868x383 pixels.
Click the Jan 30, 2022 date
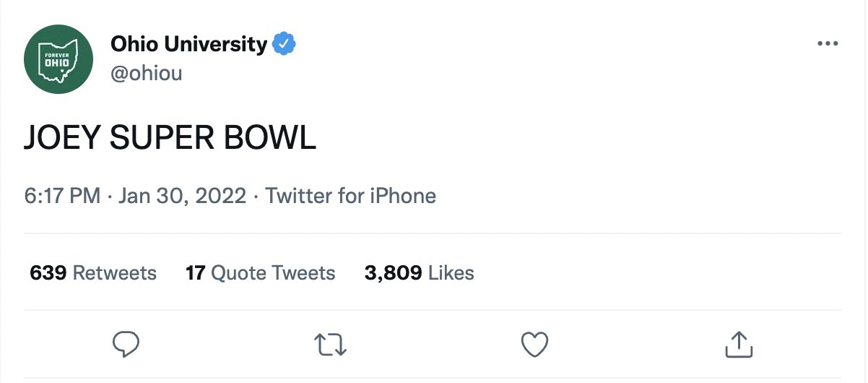pos(182,196)
